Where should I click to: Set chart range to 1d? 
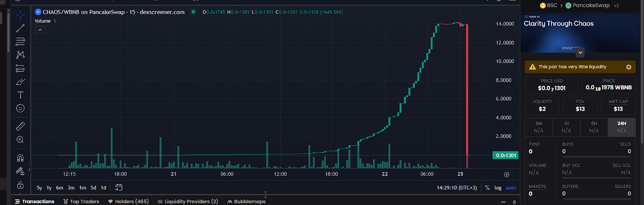coord(103,188)
